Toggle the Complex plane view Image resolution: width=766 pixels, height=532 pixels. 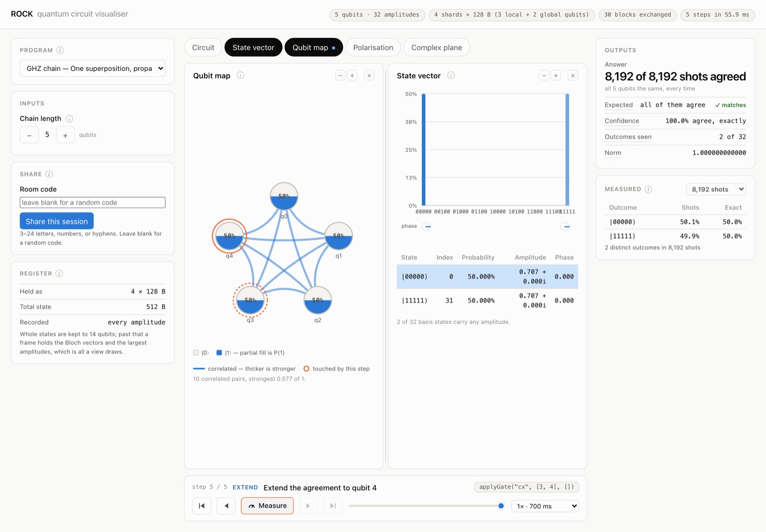tap(437, 47)
